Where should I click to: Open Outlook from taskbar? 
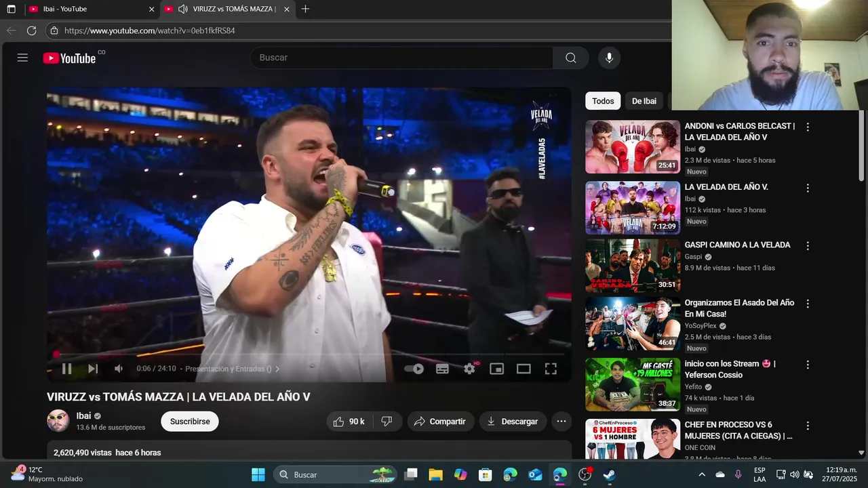click(535, 474)
